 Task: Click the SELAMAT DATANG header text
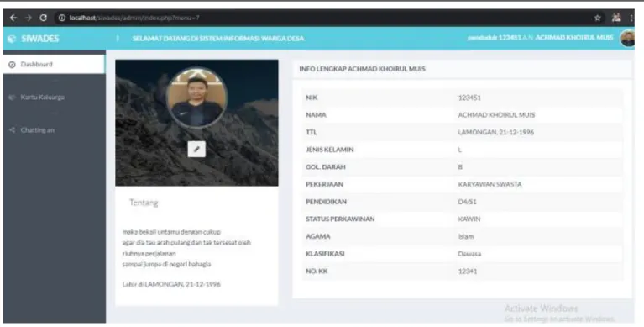(x=218, y=39)
